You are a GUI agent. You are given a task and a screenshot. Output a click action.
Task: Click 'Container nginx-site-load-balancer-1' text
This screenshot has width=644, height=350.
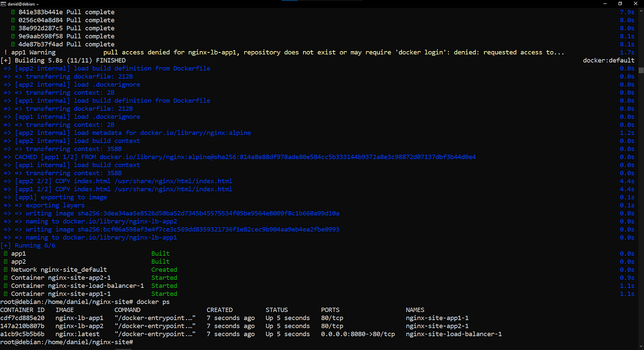tap(77, 286)
